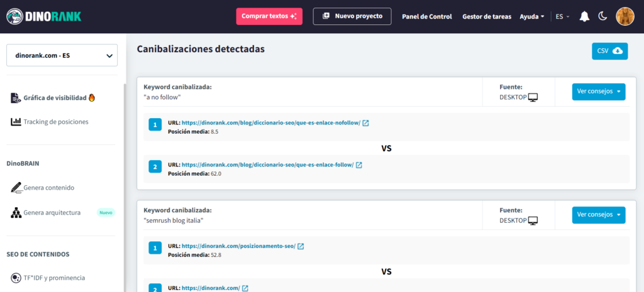Select keyword text "semrush blog italia"
The width and height of the screenshot is (644, 292).
click(174, 220)
